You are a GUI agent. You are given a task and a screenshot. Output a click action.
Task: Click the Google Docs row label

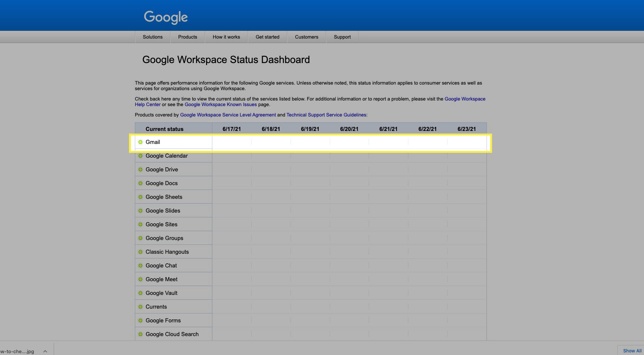tap(162, 183)
